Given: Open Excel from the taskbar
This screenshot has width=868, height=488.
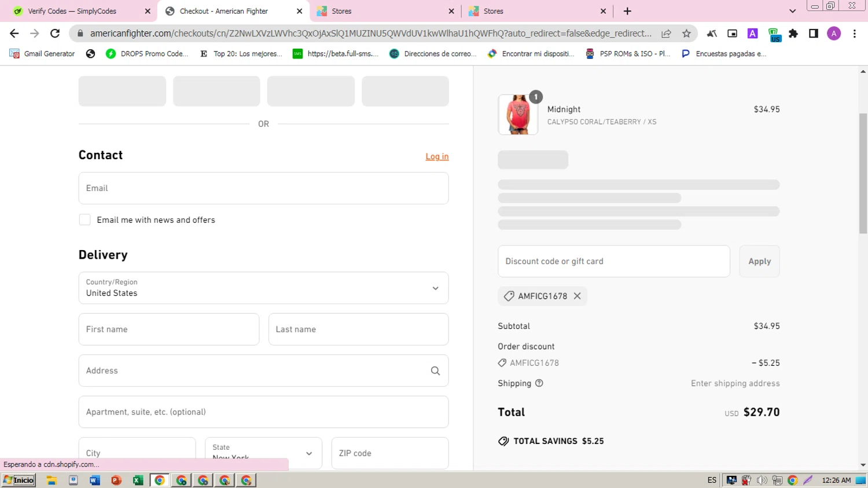Looking at the screenshot, I should click(138, 480).
